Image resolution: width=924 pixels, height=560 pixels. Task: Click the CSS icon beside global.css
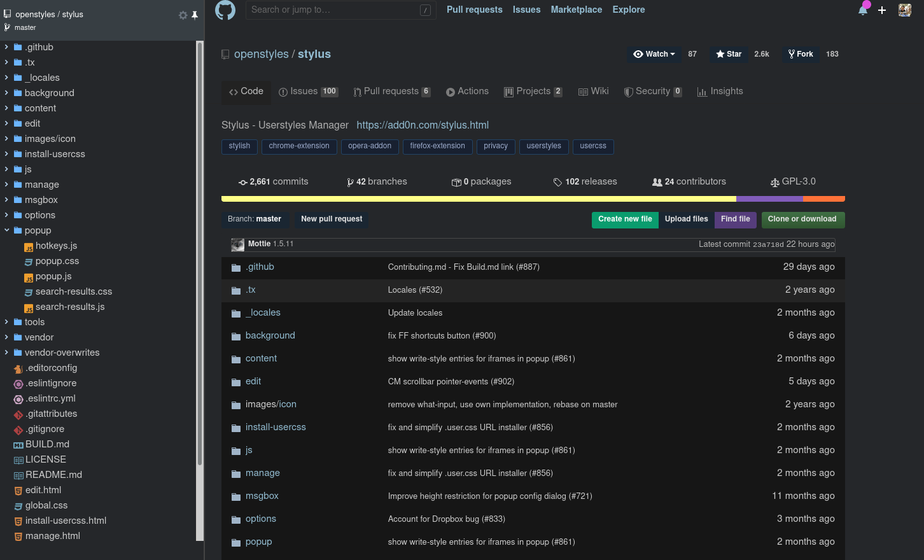coord(18,506)
